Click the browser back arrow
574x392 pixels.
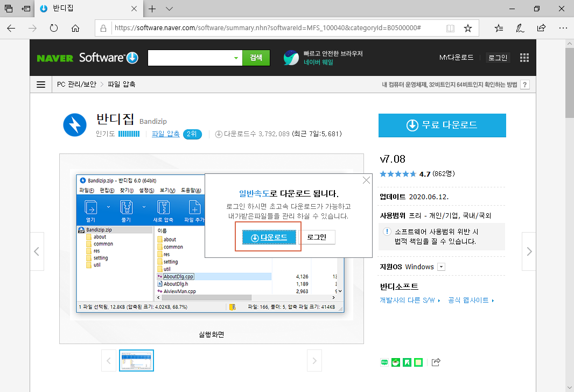pos(11,28)
